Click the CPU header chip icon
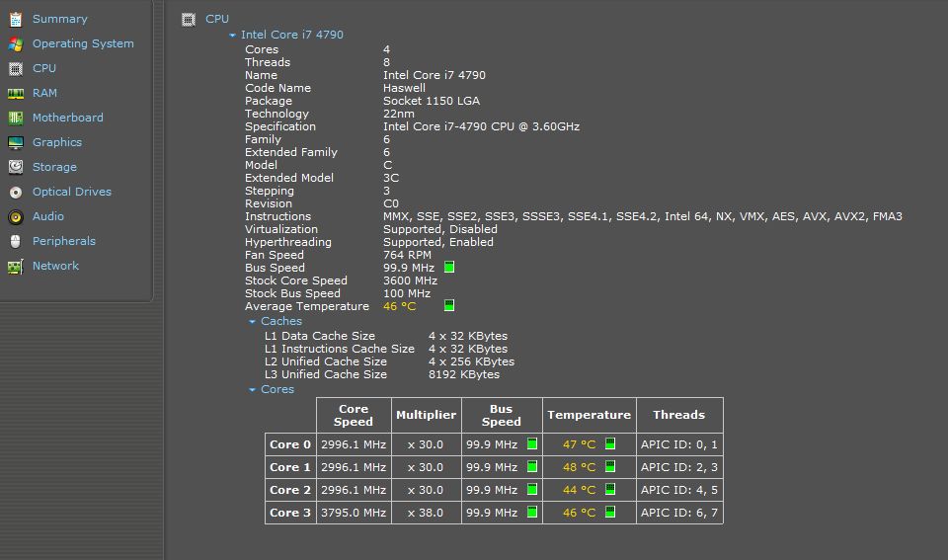This screenshot has height=560, width=948. point(189,20)
